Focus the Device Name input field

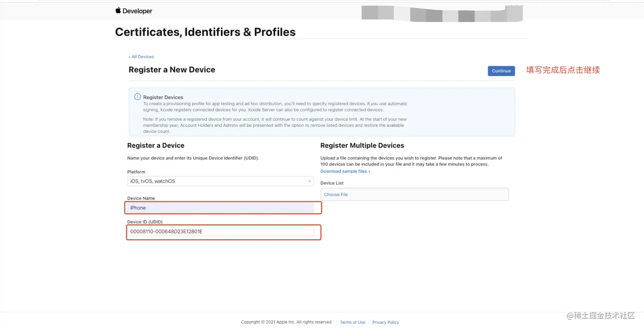click(221, 208)
